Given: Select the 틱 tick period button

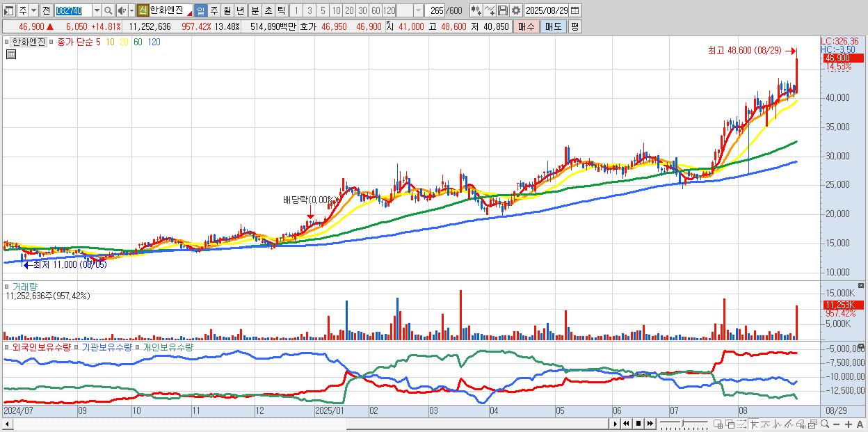Looking at the screenshot, I should (x=281, y=10).
